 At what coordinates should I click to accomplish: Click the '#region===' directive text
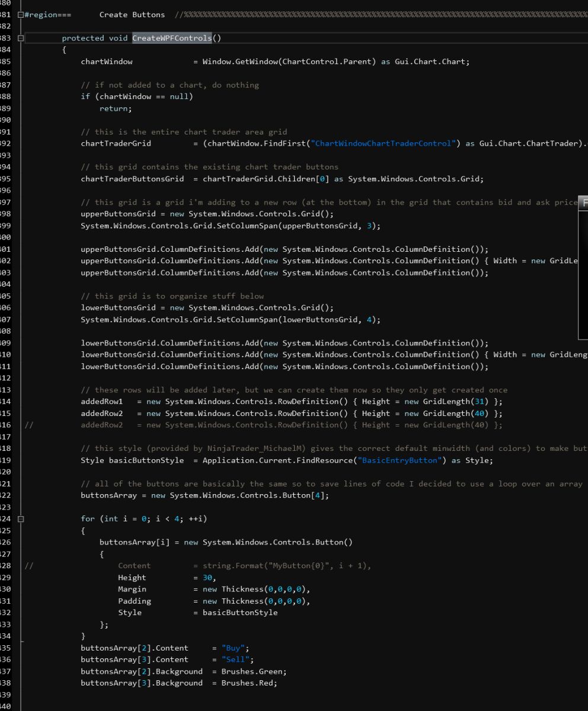[x=48, y=15]
